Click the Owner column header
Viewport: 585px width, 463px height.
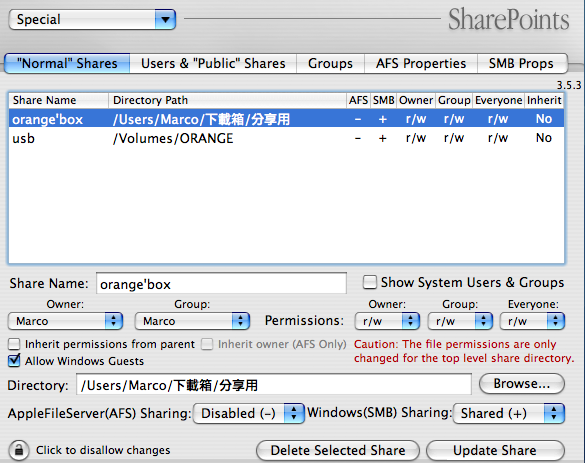click(416, 100)
